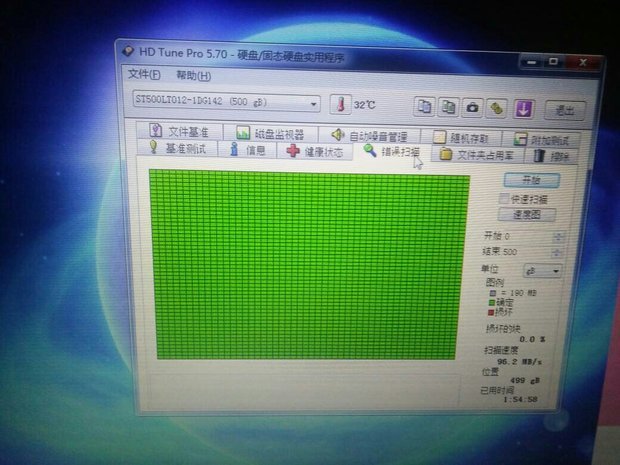
Task: Open the drive selection dropdown ST500LT012
Action: 226,102
